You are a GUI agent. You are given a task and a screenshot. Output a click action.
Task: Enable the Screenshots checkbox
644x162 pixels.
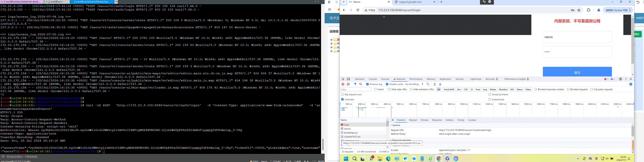pyautogui.click(x=490, y=100)
